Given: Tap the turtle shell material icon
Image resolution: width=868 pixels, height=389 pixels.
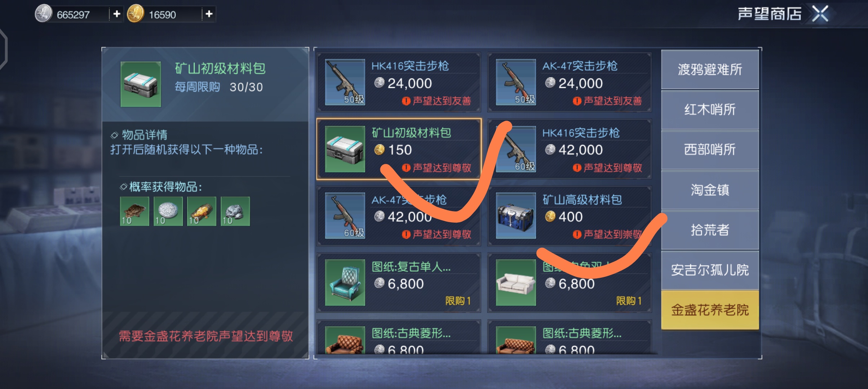Looking at the screenshot, I should (x=134, y=211).
